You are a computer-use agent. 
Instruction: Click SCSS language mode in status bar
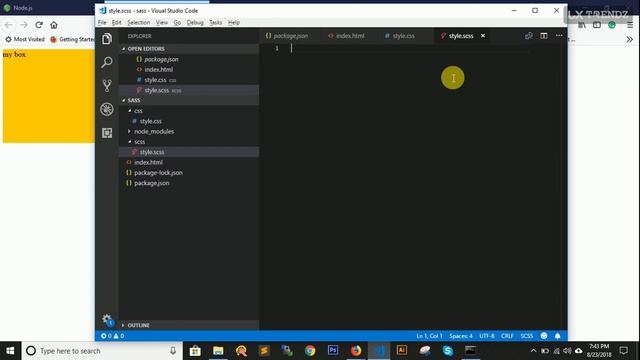click(x=527, y=336)
